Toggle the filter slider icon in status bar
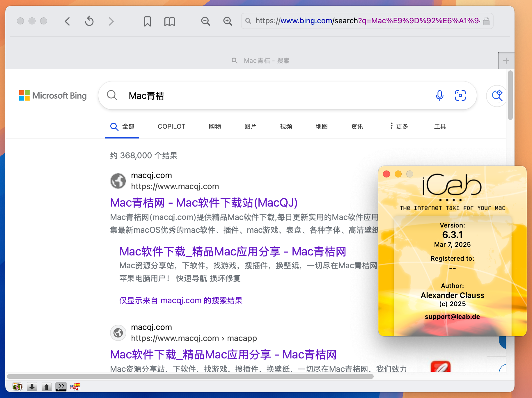The width and height of the screenshot is (532, 398). click(x=61, y=387)
